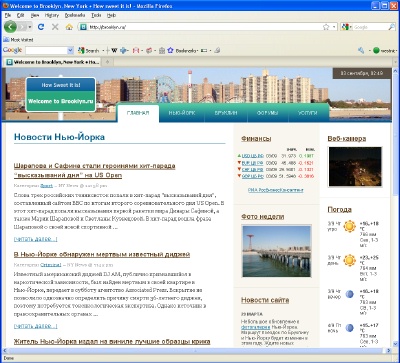Open the Шарапова и Сафина headline article
The height and width of the screenshot is (363, 400).
95,170
